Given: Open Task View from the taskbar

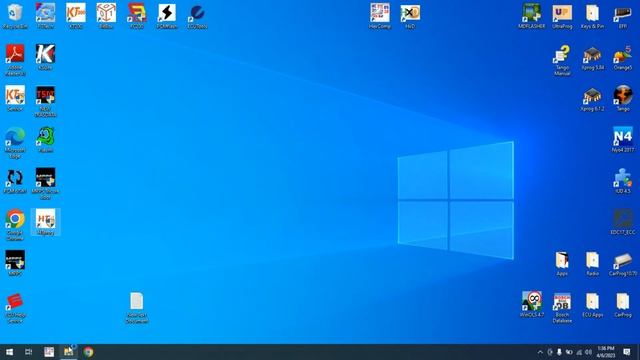Looking at the screenshot, I should point(29,352).
